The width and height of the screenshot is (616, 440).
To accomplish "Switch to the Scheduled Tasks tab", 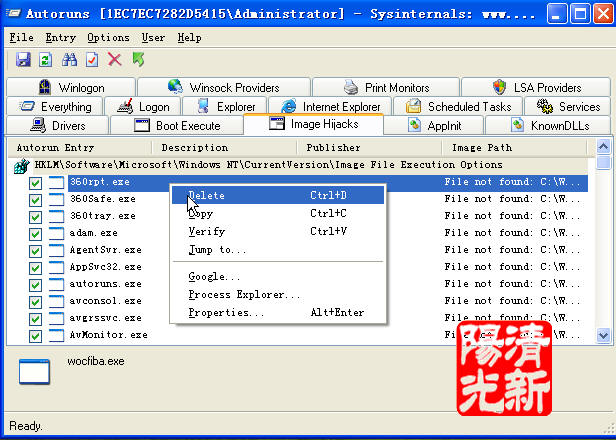I will tap(458, 106).
